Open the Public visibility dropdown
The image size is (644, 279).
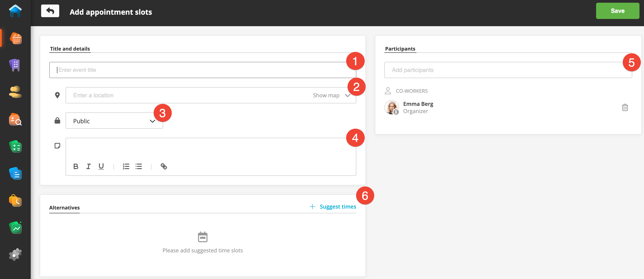(x=114, y=121)
